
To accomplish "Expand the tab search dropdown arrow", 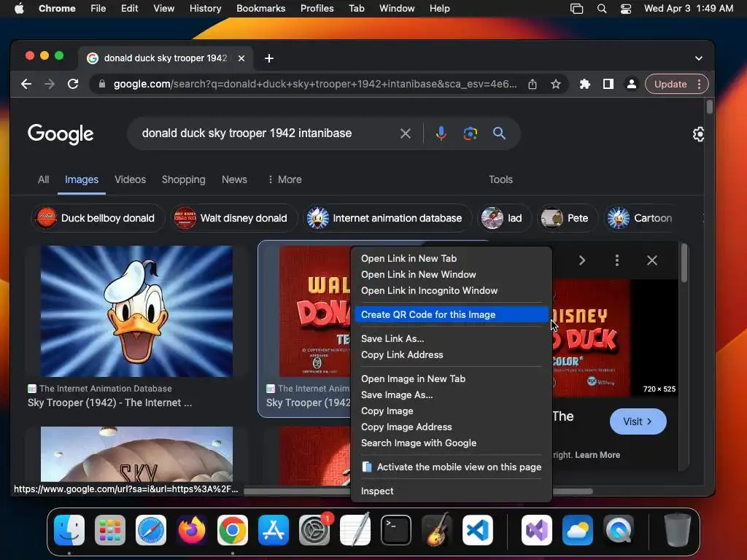I will click(x=698, y=58).
